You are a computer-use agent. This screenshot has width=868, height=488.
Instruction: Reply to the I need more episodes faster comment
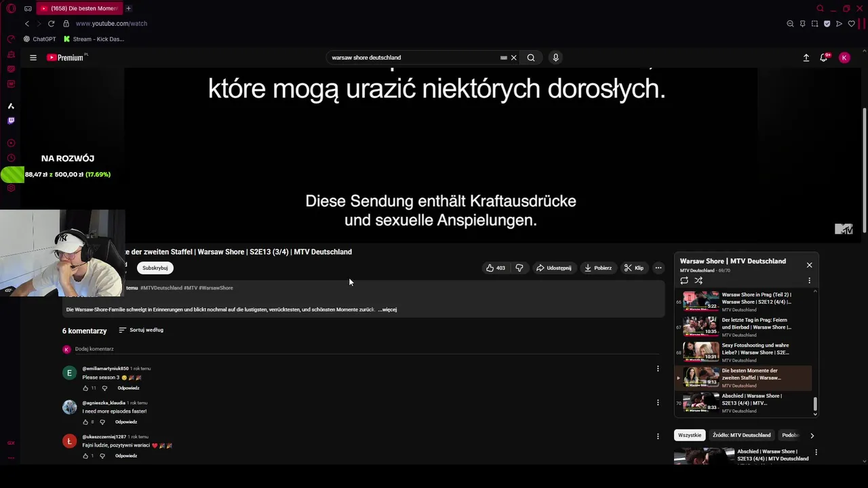click(126, 422)
